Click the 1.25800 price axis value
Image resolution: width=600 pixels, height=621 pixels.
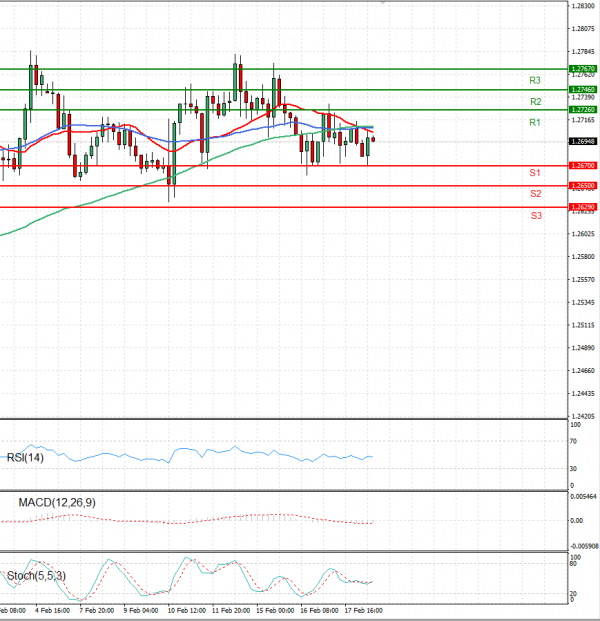pyautogui.click(x=583, y=257)
